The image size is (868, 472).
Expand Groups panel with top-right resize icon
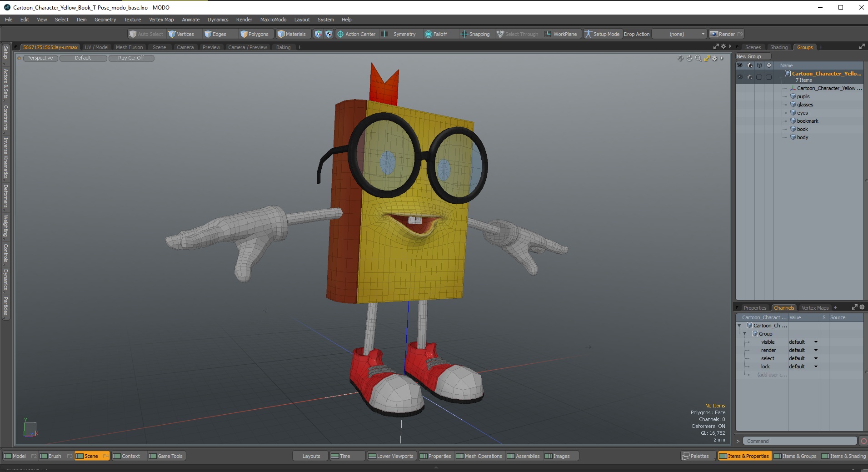pyautogui.click(x=862, y=46)
